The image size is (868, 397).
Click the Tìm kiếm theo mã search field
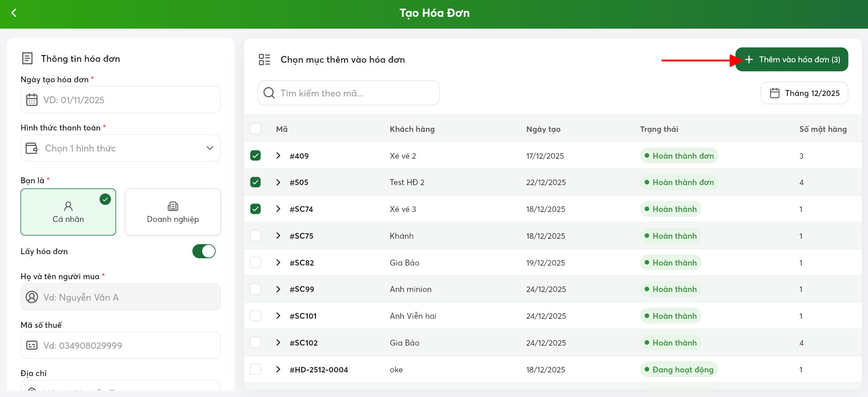coord(355,93)
